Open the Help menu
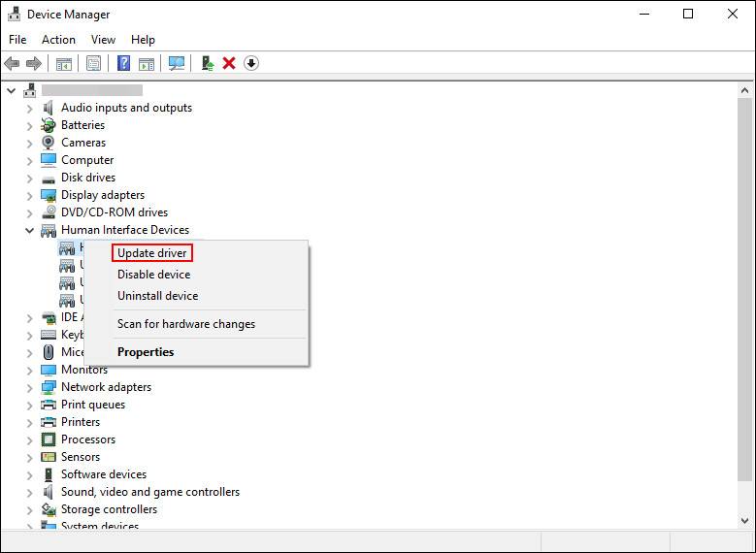The image size is (756, 553). (143, 40)
